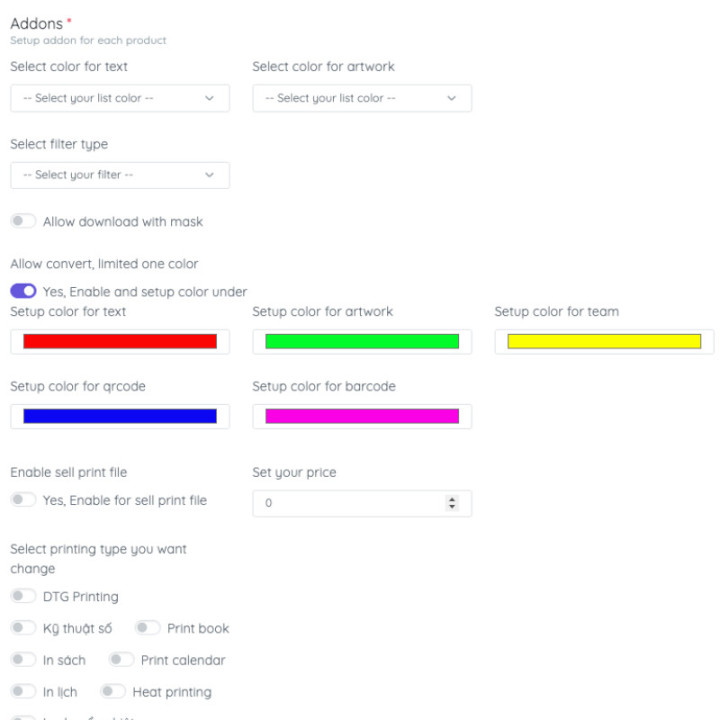720x720 pixels.
Task: Turn on the In lịch toggle
Action: coord(23,692)
